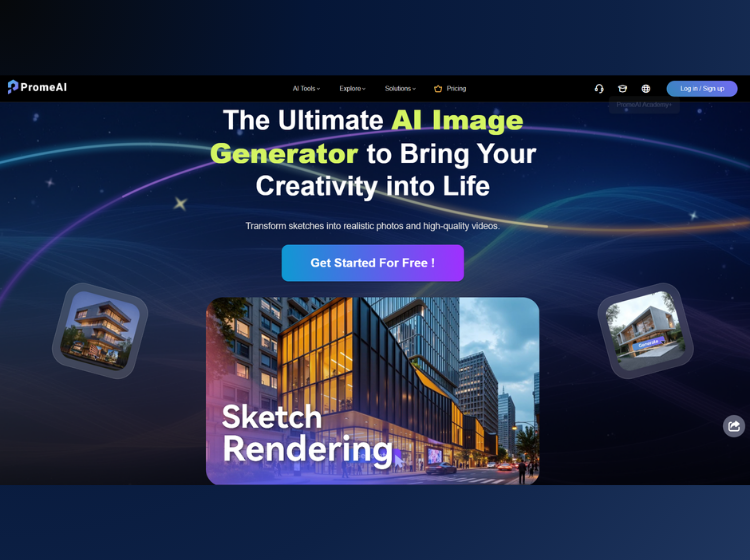Open the customer support headset icon
This screenshot has width=750, height=560.
pos(599,88)
